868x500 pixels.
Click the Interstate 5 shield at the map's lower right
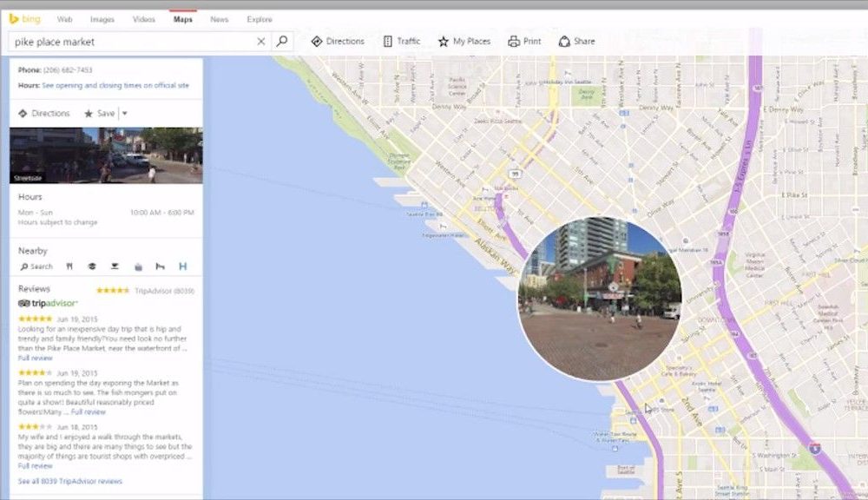(815, 447)
